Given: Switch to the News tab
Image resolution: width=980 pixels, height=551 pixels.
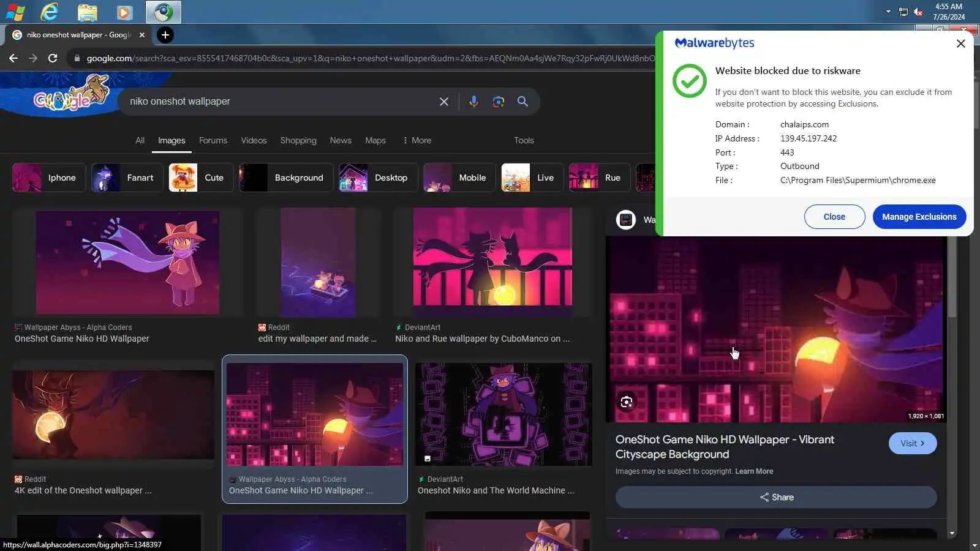Looking at the screenshot, I should [x=341, y=140].
